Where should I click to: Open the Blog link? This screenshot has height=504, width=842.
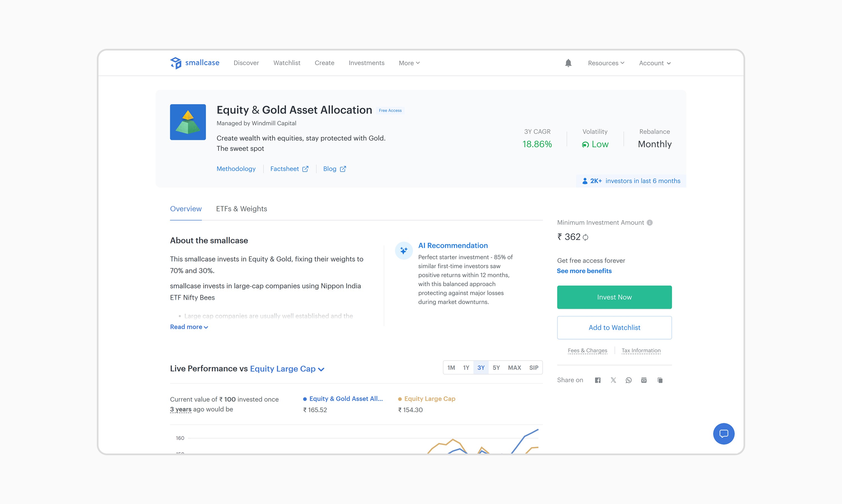[x=334, y=169]
